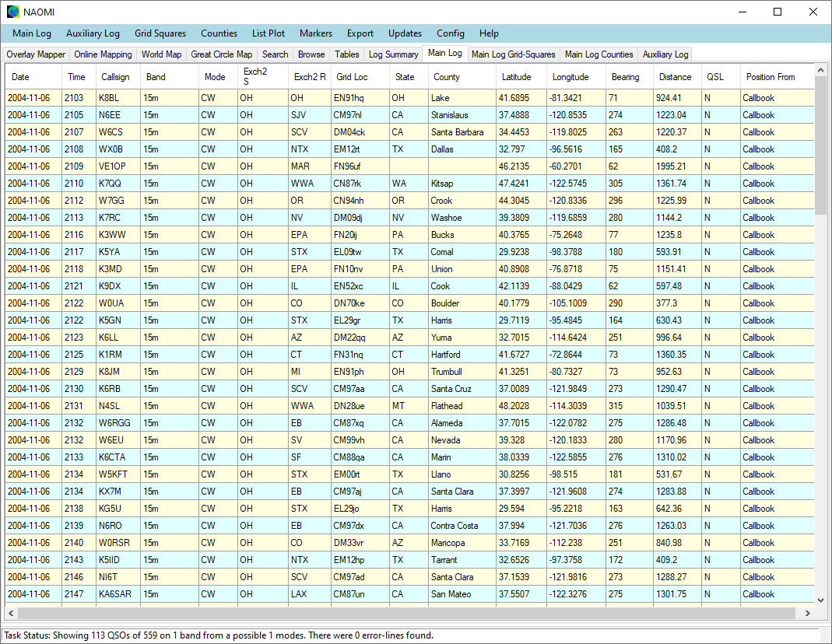Open the Markers menu
The image size is (832, 644).
(316, 33)
